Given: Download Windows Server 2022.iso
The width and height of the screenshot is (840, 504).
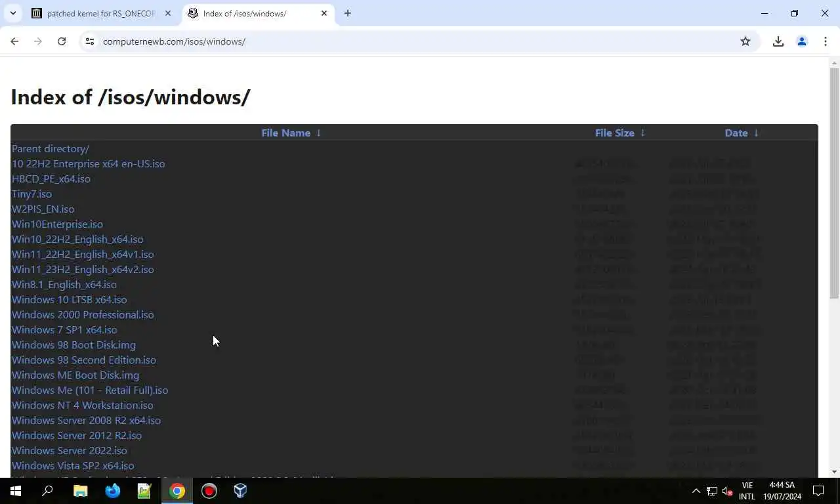Looking at the screenshot, I should (x=70, y=450).
